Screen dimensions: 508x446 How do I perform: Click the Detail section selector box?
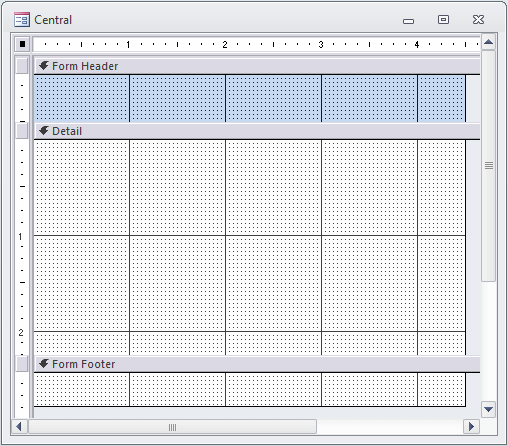(22, 131)
